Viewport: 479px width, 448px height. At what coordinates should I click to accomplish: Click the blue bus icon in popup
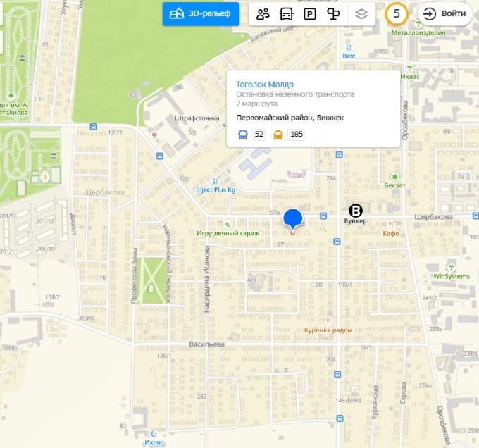tap(243, 135)
